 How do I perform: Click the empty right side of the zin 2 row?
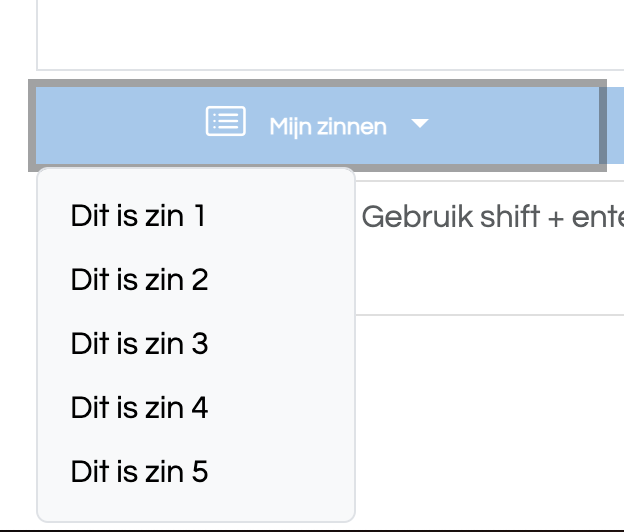(x=281, y=280)
